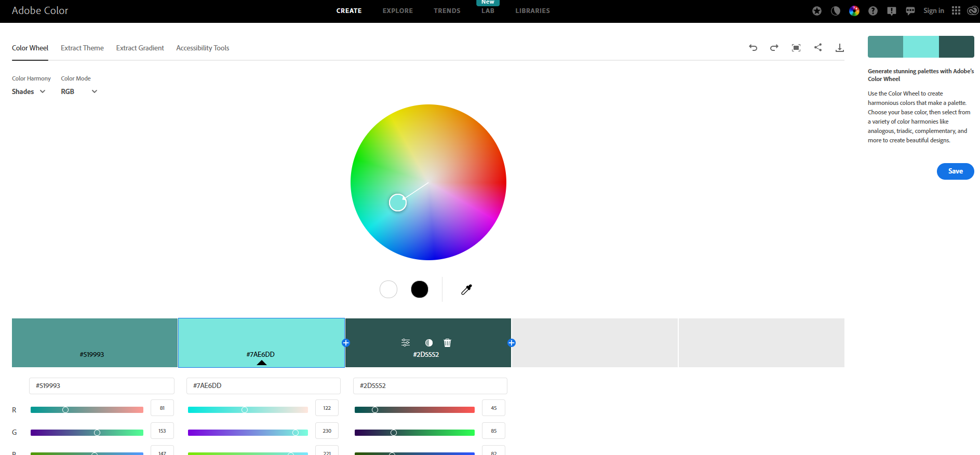980x455 pixels.
Task: Toggle the white background circle
Action: pos(388,289)
